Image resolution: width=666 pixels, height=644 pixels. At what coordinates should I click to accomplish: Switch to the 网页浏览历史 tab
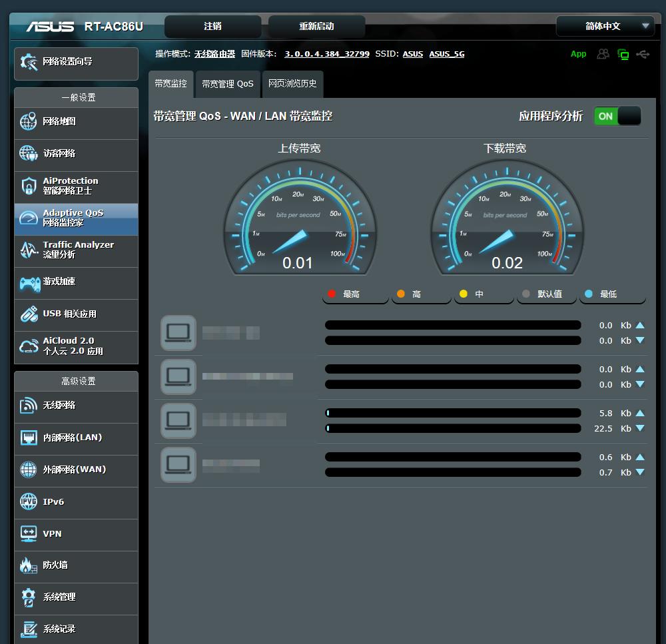click(x=292, y=84)
